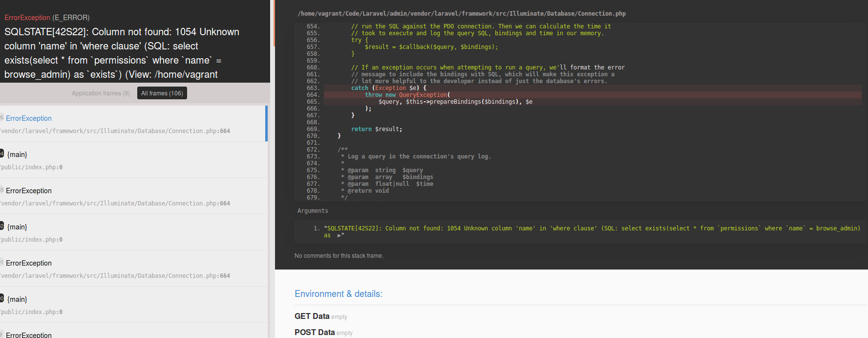Click the SQLSTATE[42S22] error message heading

pos(122,53)
